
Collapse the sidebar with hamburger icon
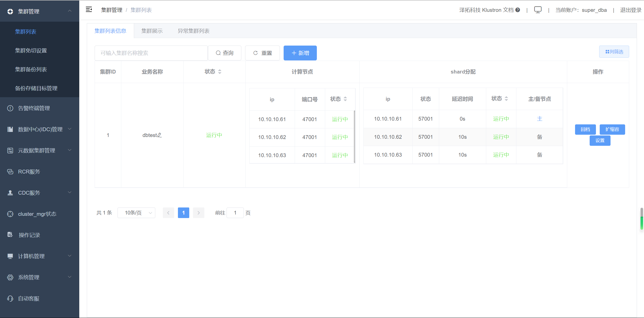click(x=89, y=10)
